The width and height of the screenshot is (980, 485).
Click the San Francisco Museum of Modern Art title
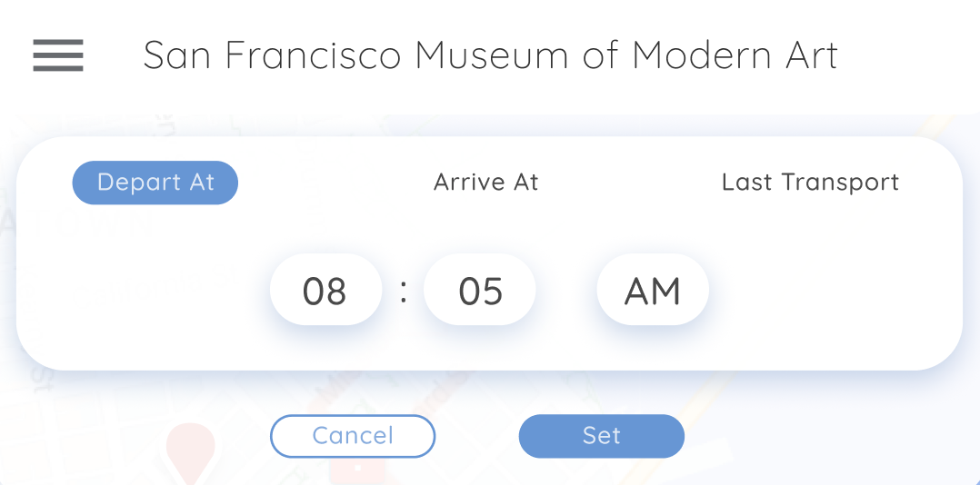coord(490,55)
